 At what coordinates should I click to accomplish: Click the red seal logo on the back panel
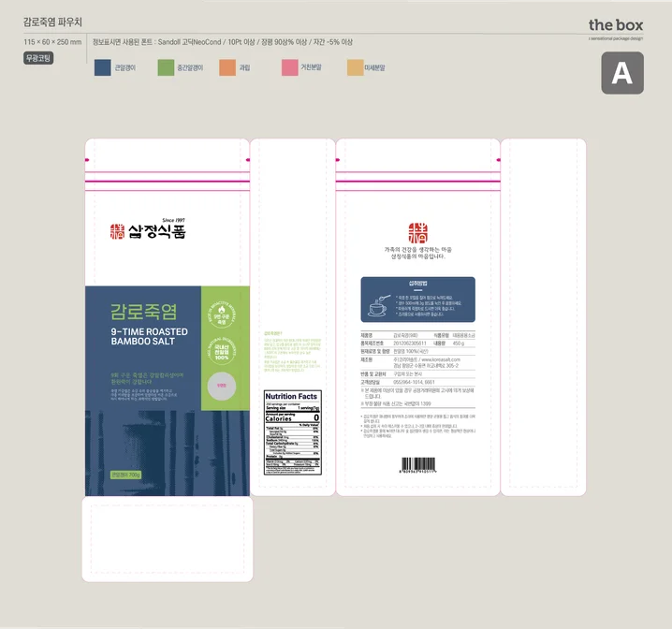417,233
